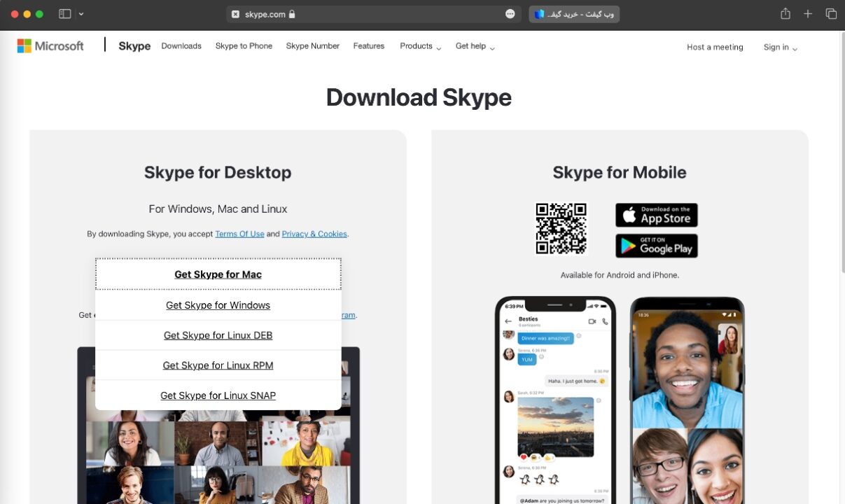Go to the Features nav item
Viewport: 845px width, 504px height.
click(x=369, y=46)
